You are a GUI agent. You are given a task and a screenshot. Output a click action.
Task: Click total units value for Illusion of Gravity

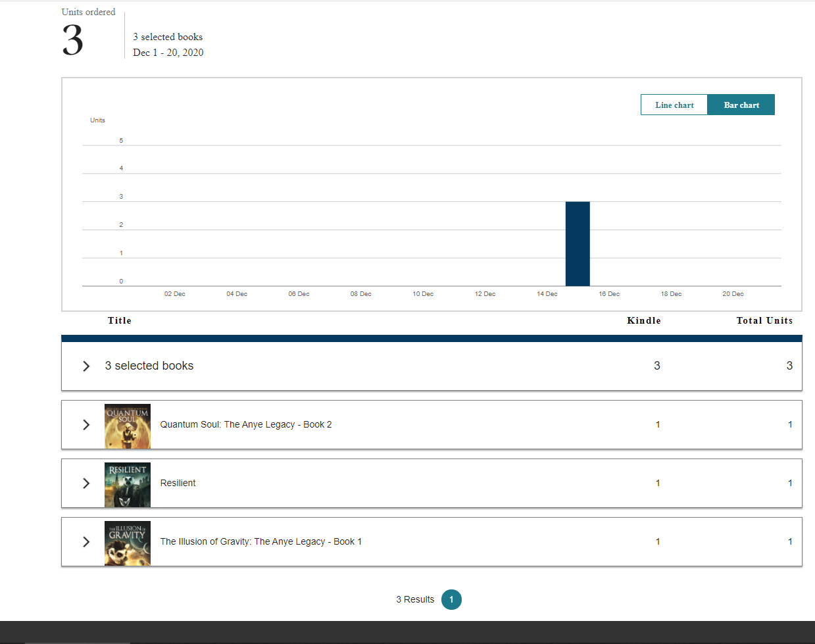tap(790, 542)
